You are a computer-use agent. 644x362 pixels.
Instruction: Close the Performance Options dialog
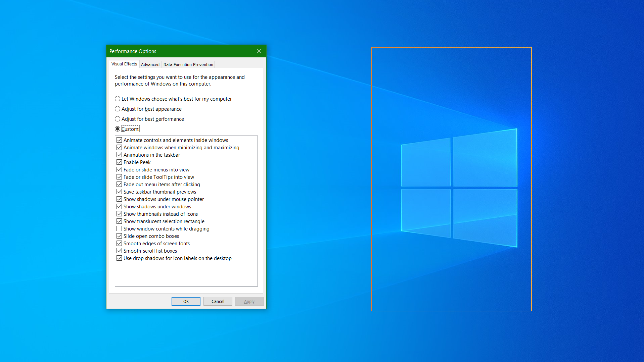pos(259,51)
